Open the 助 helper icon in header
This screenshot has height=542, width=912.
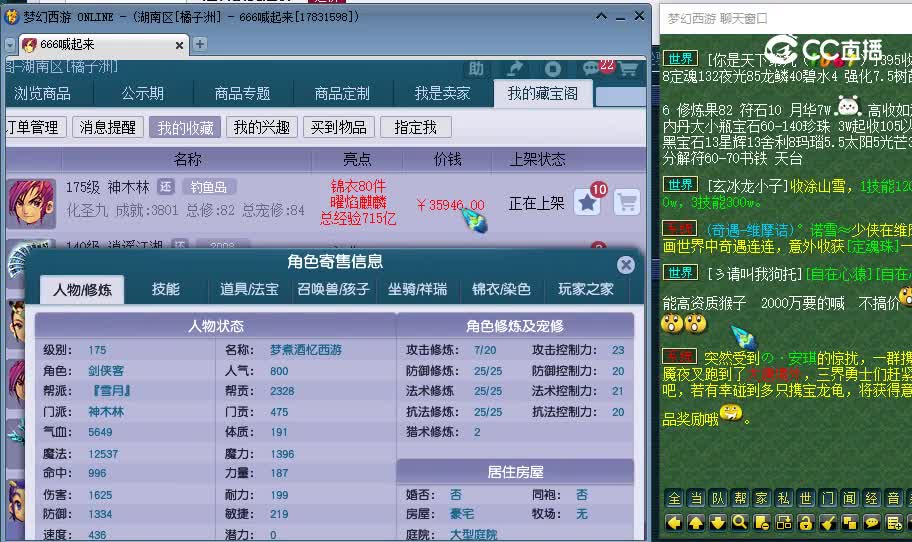click(476, 69)
